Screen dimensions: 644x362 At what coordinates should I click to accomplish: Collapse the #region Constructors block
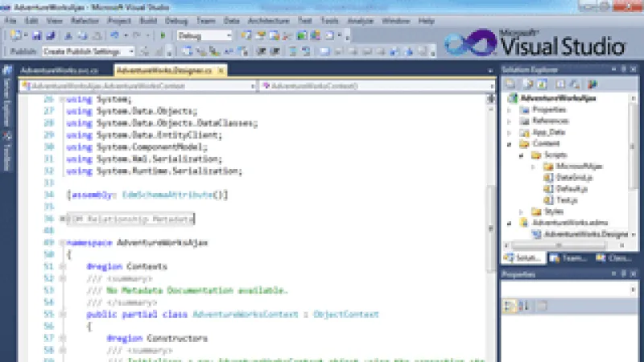(x=63, y=338)
